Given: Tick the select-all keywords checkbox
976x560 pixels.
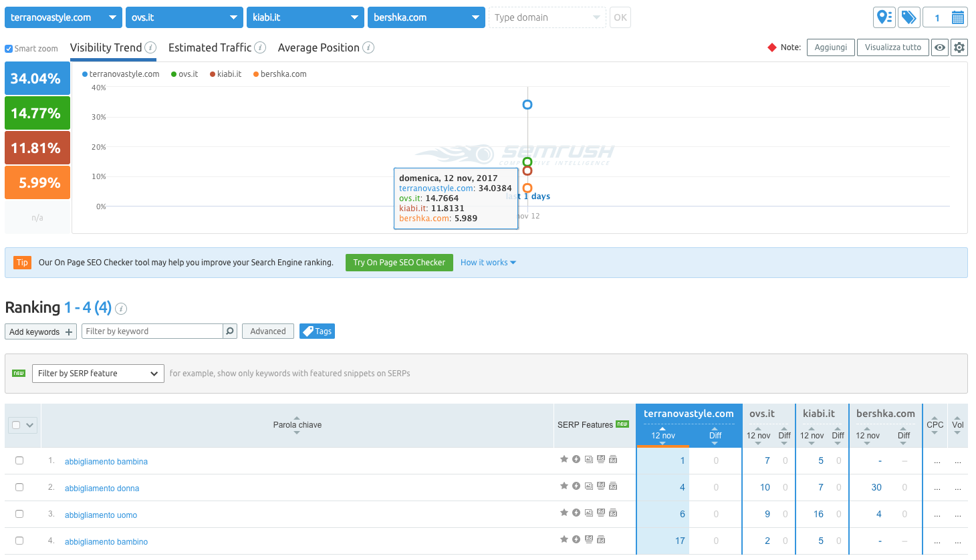Looking at the screenshot, I should [16, 425].
